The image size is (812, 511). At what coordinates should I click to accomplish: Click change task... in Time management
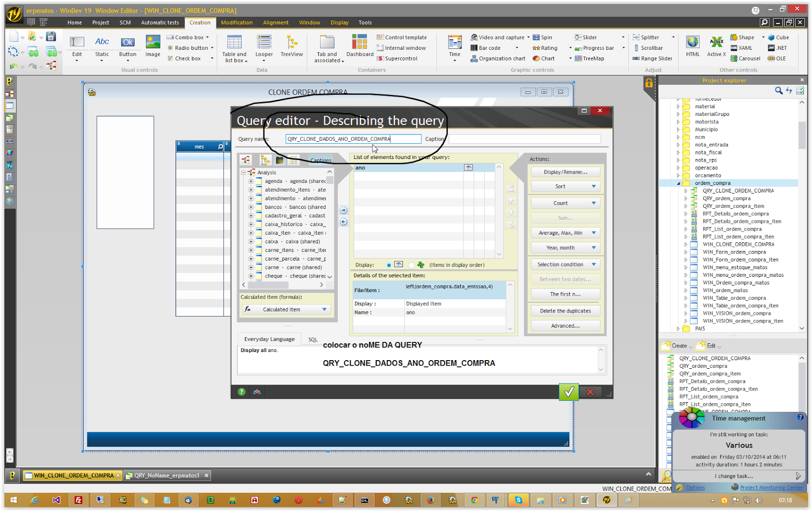[x=734, y=476]
